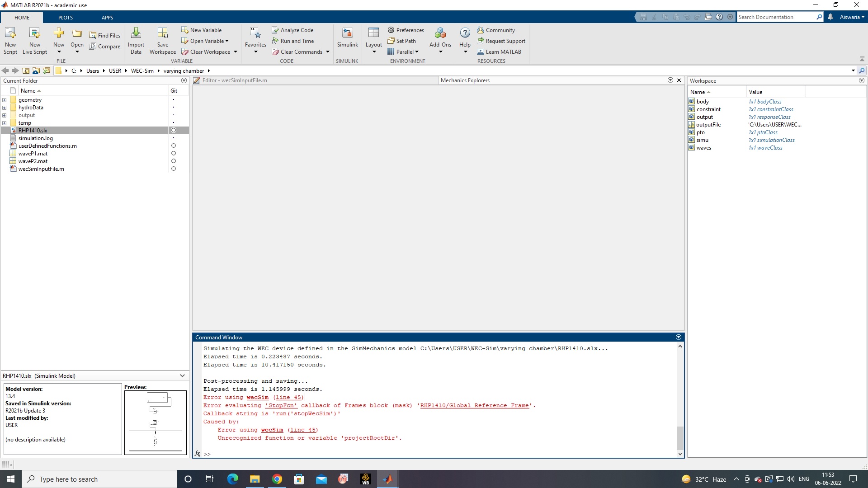Open Set Path dialog
The image size is (868, 488).
403,41
